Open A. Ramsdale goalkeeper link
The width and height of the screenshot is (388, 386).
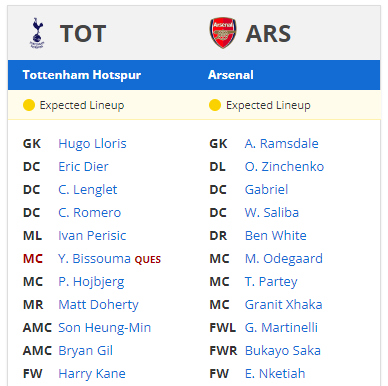(x=282, y=144)
